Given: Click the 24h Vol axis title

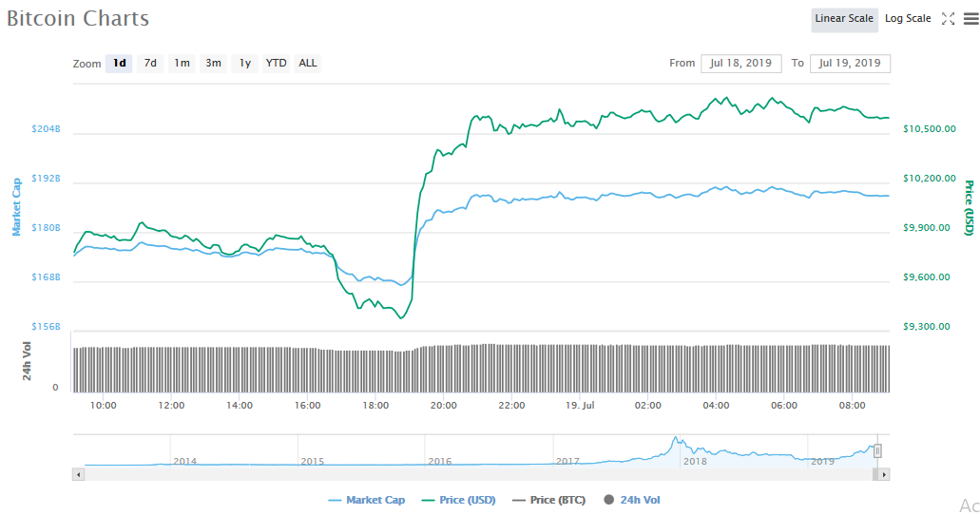Looking at the screenshot, I should pyautogui.click(x=27, y=361).
